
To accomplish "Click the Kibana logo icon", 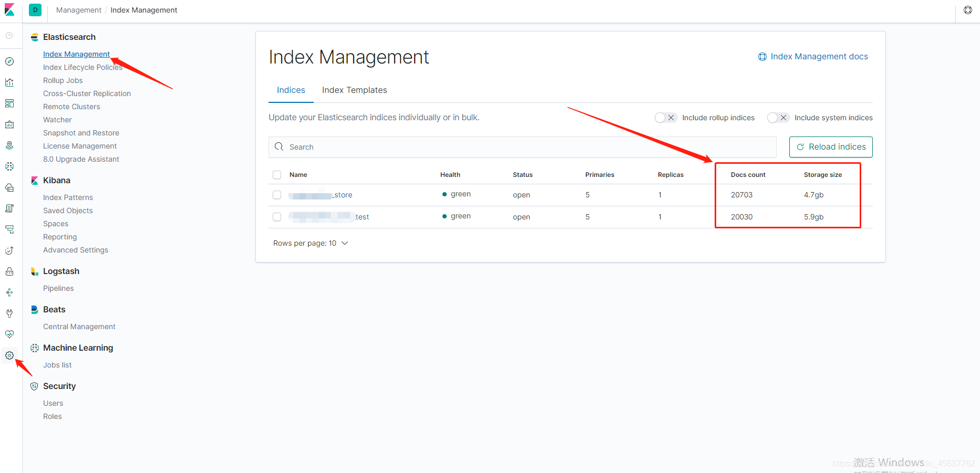I will pyautogui.click(x=9, y=10).
